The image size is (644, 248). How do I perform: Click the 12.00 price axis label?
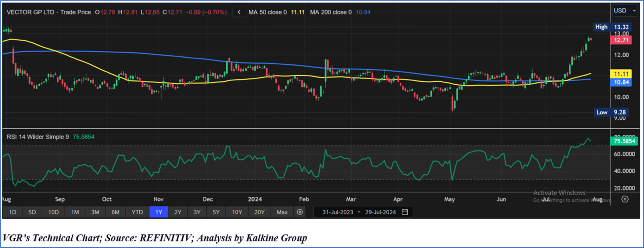click(622, 55)
